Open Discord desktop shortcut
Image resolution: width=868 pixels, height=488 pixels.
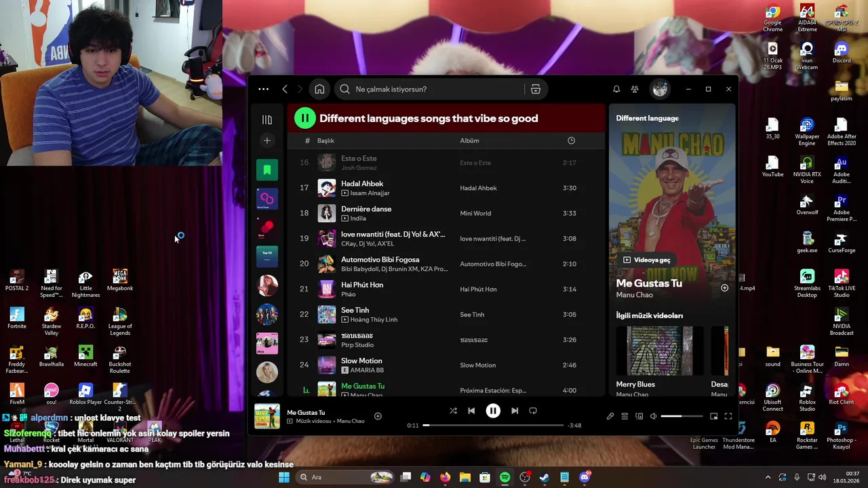pos(841,53)
